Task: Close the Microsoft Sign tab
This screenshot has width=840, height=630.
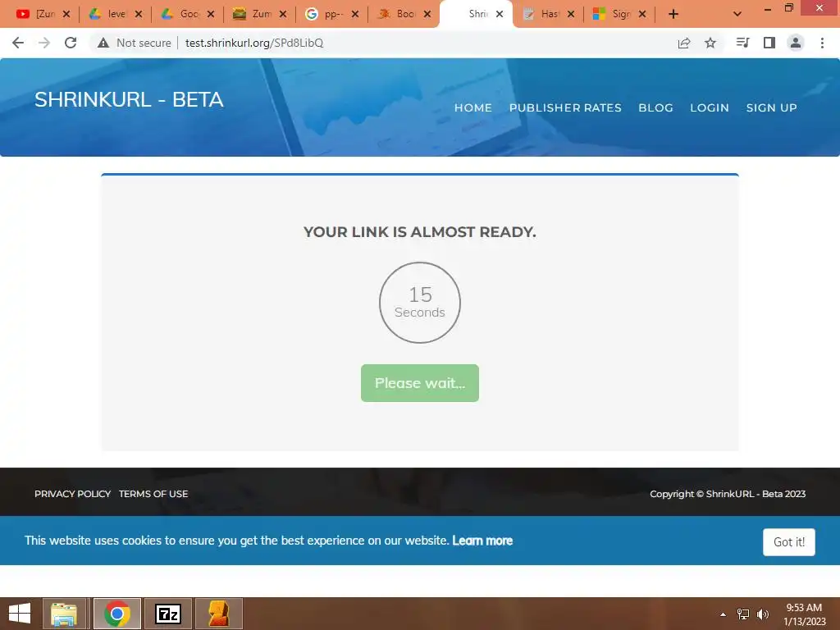Action: click(x=642, y=15)
